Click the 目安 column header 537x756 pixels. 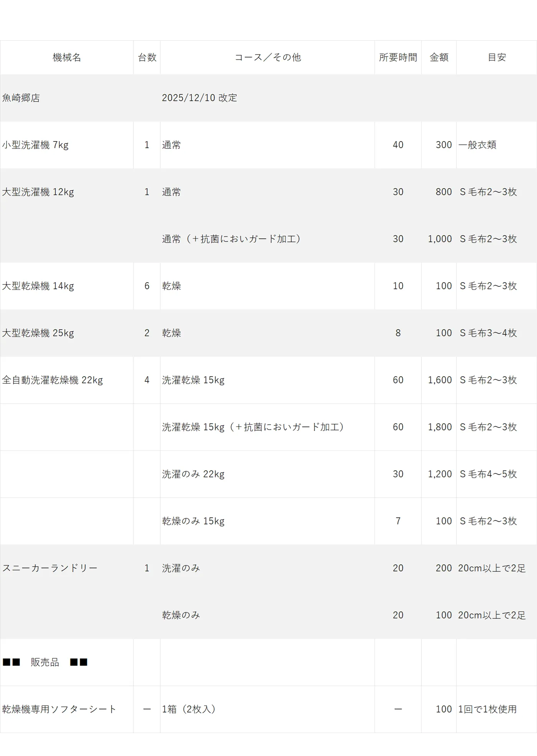[496, 58]
